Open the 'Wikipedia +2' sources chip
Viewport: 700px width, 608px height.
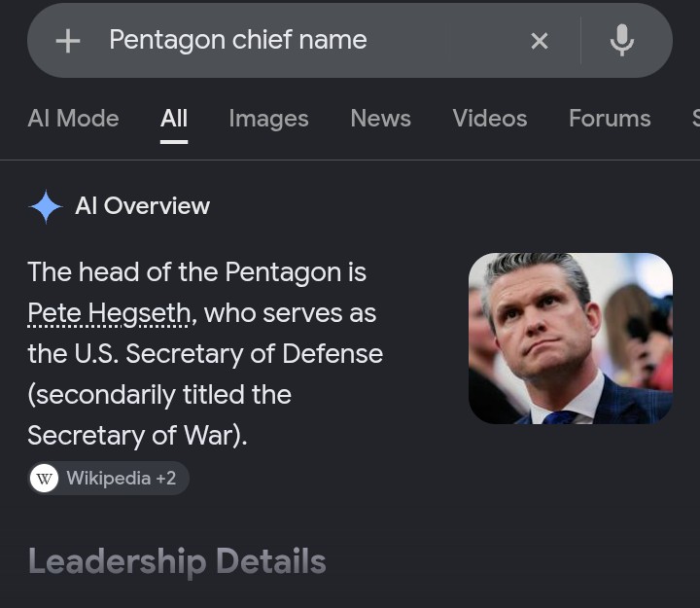click(109, 479)
